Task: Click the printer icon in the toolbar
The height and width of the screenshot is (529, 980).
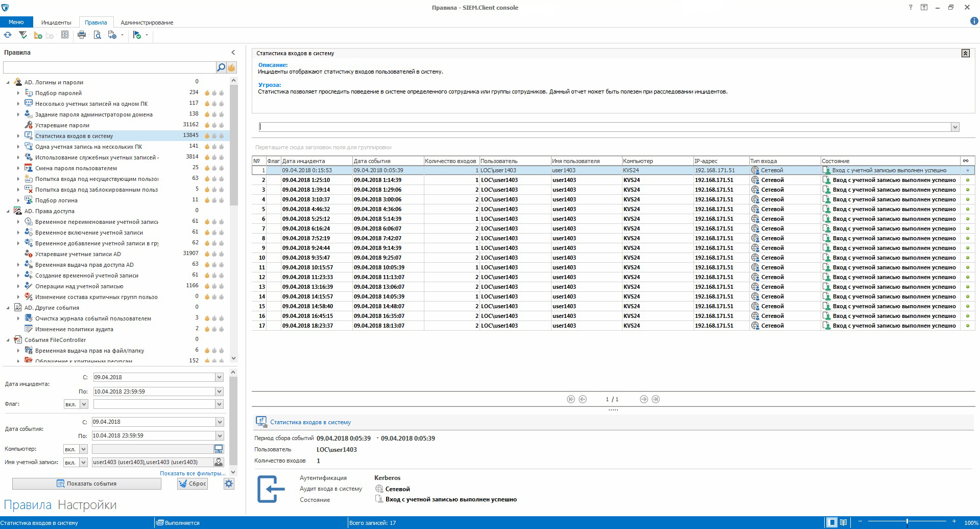Action: coord(82,35)
